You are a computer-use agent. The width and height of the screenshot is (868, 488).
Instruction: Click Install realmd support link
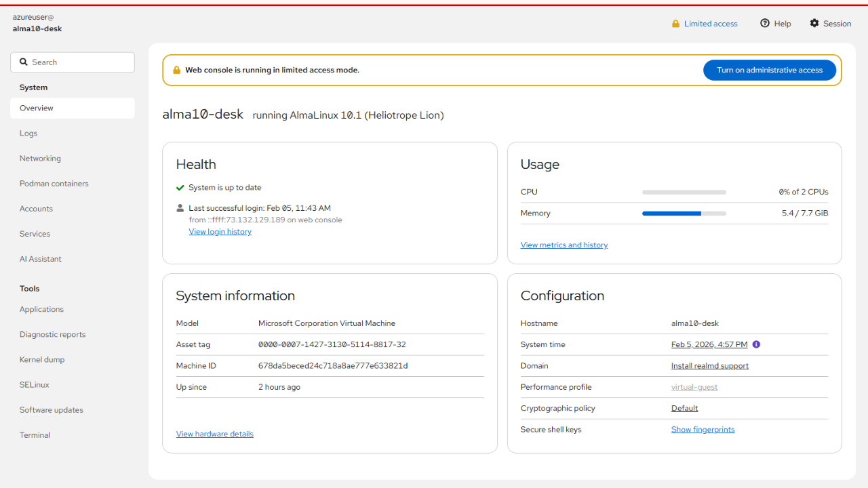tap(710, 366)
